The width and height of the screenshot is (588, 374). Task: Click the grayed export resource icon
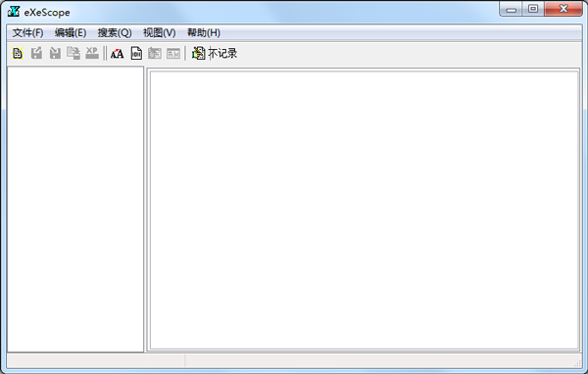click(x=36, y=53)
